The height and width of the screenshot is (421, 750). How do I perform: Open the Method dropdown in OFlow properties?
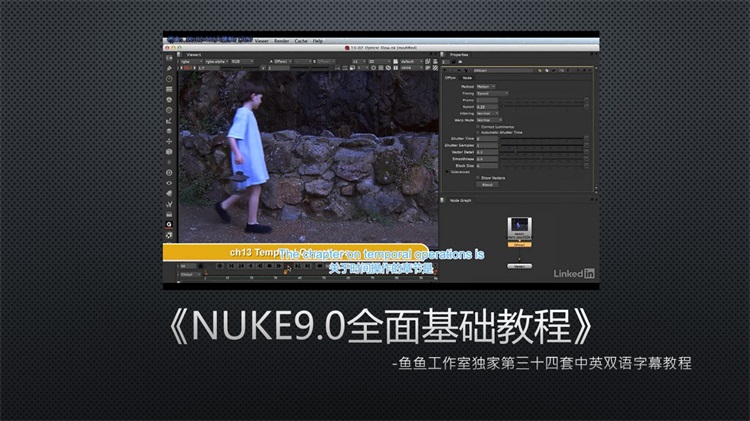[486, 87]
